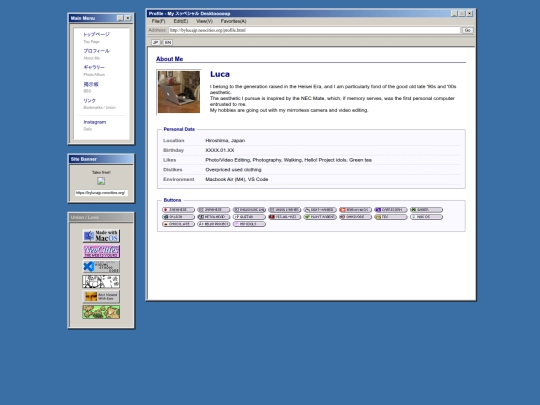540x405 pixels.
Task: Open the リンク (Bookmarks / Union) link
Action: pyautogui.click(x=90, y=101)
